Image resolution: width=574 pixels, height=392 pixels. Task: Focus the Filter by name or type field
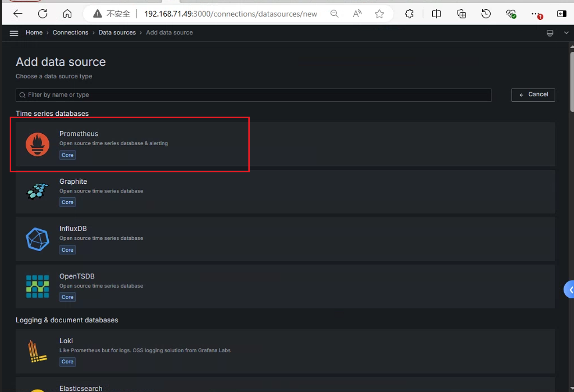click(x=254, y=95)
